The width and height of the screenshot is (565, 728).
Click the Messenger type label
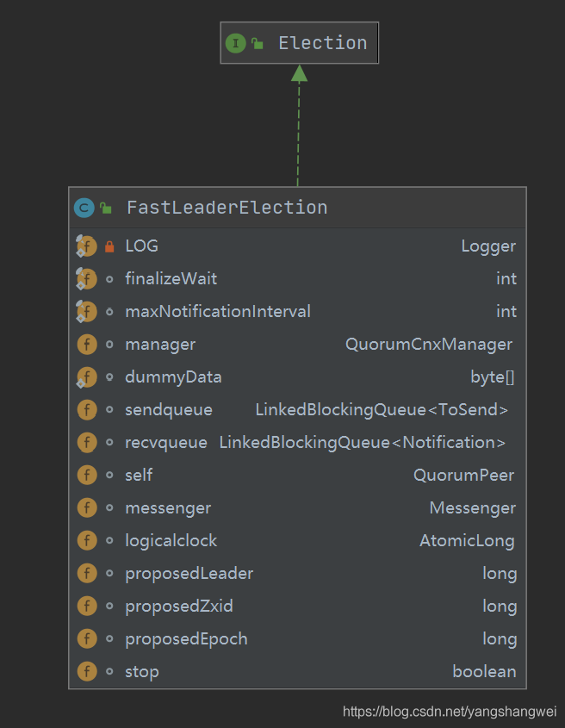tap(472, 508)
